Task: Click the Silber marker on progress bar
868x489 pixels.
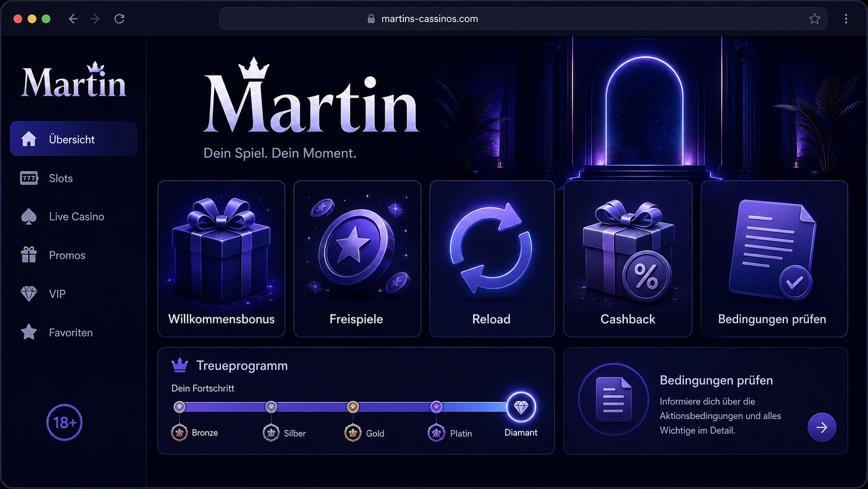Action: [x=271, y=407]
